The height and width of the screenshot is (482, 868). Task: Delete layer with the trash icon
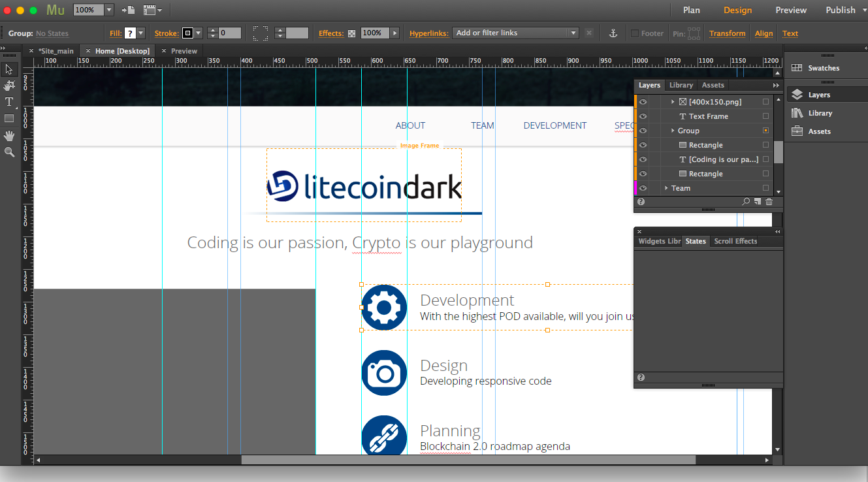click(769, 202)
